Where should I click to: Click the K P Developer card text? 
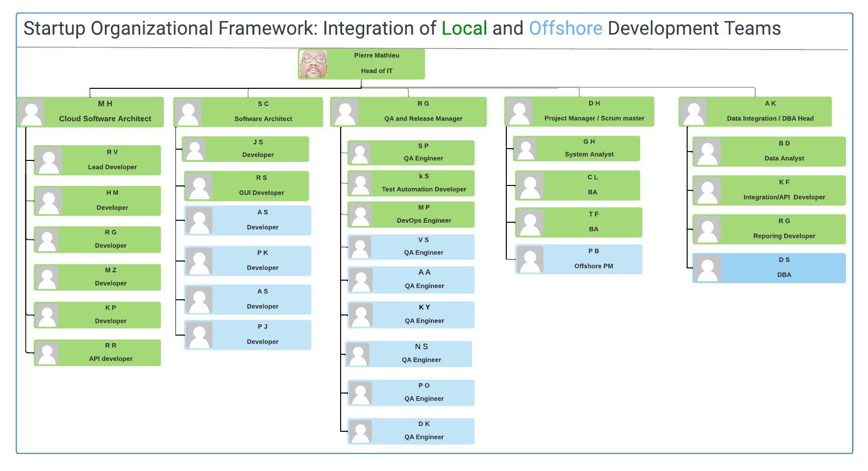tap(110, 314)
